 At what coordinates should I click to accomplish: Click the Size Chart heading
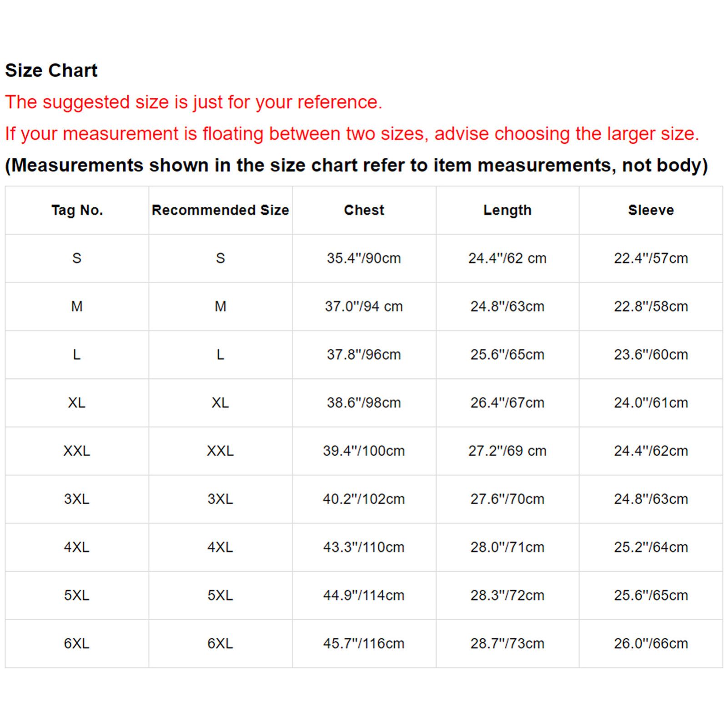pos(51,70)
